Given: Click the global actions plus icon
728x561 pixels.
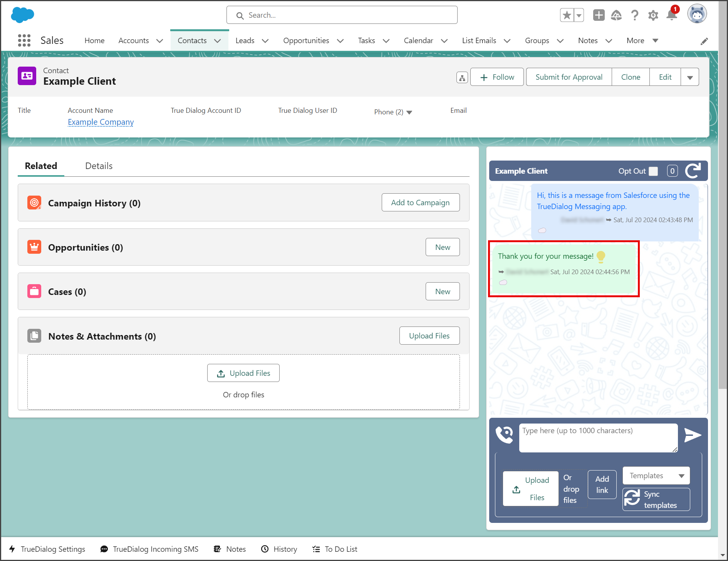Looking at the screenshot, I should coord(599,15).
